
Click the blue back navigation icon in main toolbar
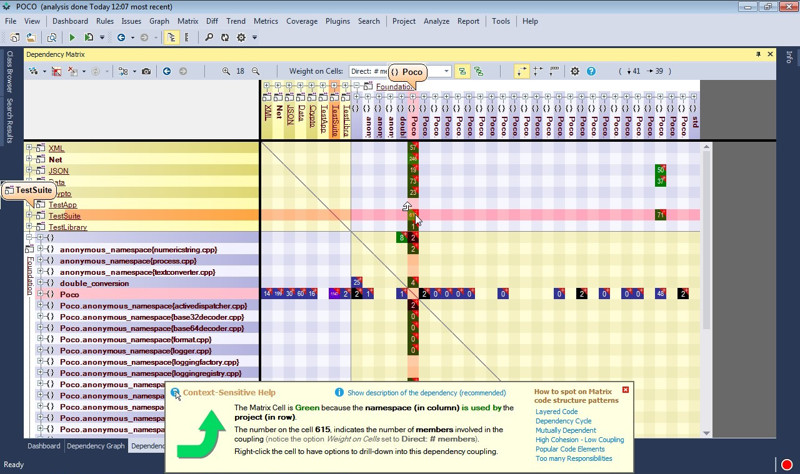click(121, 37)
